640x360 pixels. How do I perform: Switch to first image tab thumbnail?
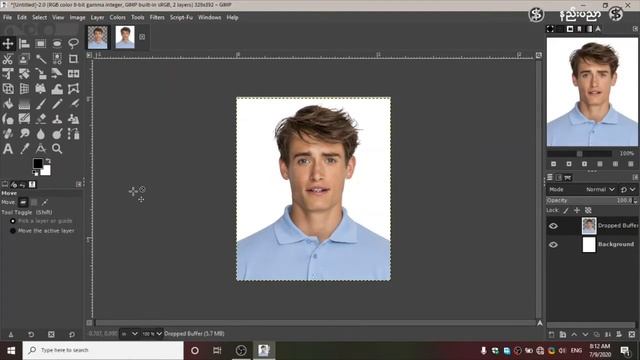[98, 37]
